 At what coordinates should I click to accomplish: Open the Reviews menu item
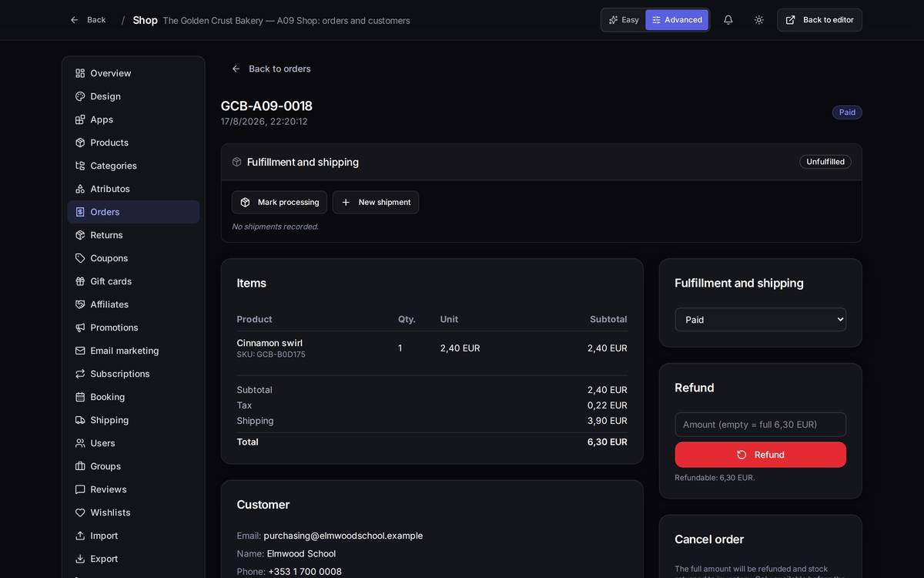pos(133,489)
